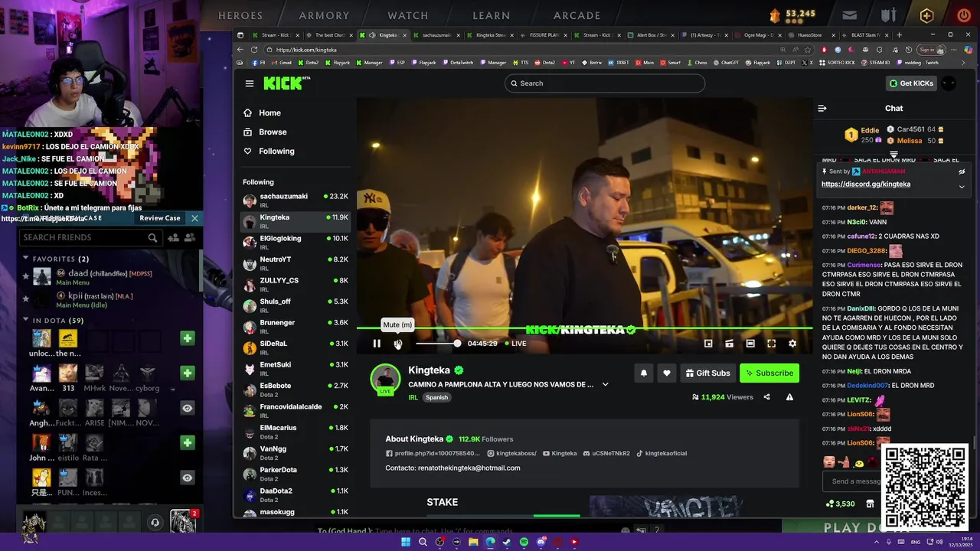Open Brunenger channel in Following list
Viewport: 980px width, 551px height.
coord(296,326)
